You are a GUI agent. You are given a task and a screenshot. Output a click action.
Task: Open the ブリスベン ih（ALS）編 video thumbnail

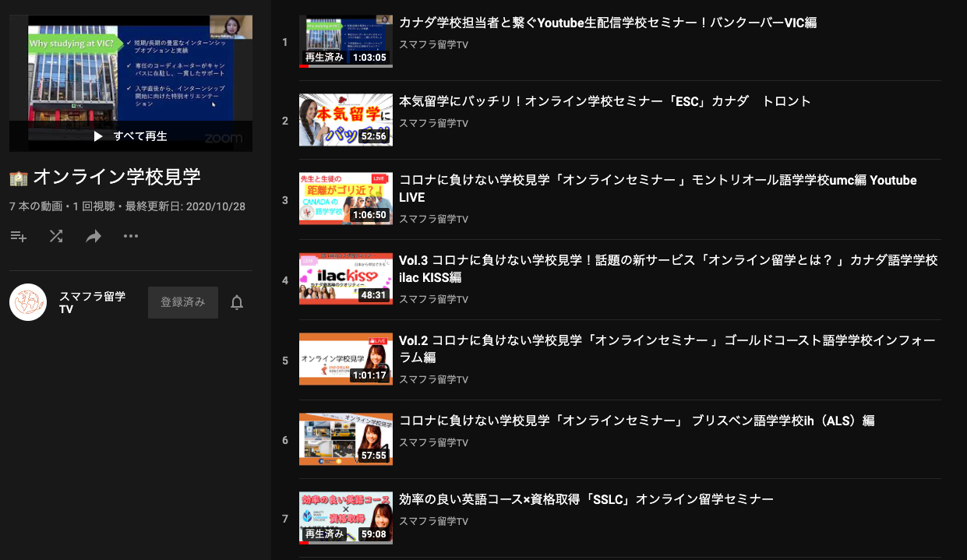pos(346,439)
